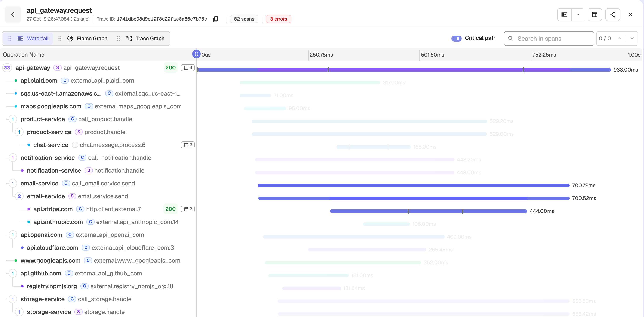Collapse the api-gateway root span (33)
644x317 pixels.
(x=7, y=68)
